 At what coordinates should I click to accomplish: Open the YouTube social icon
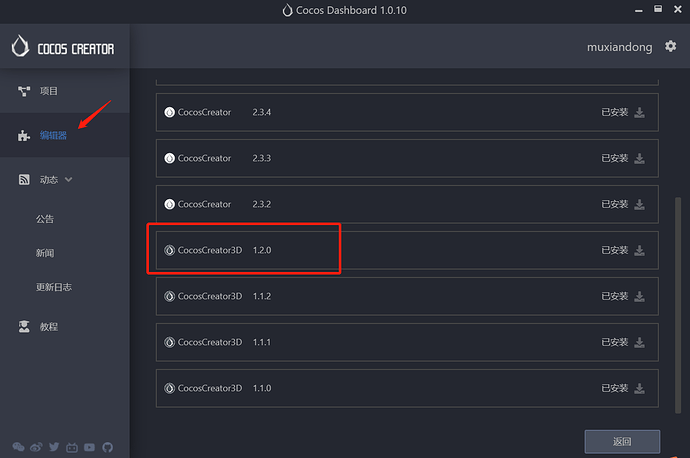[x=90, y=447]
